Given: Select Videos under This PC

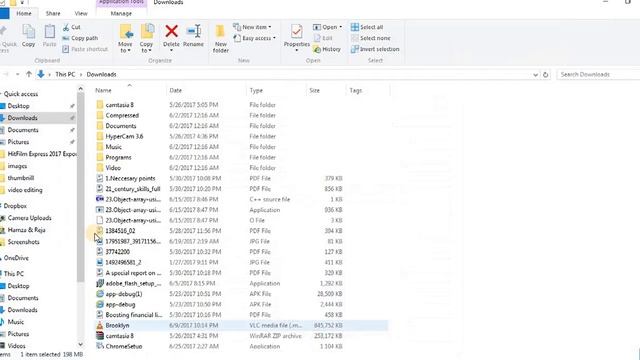Looking at the screenshot, I should pos(16,346).
